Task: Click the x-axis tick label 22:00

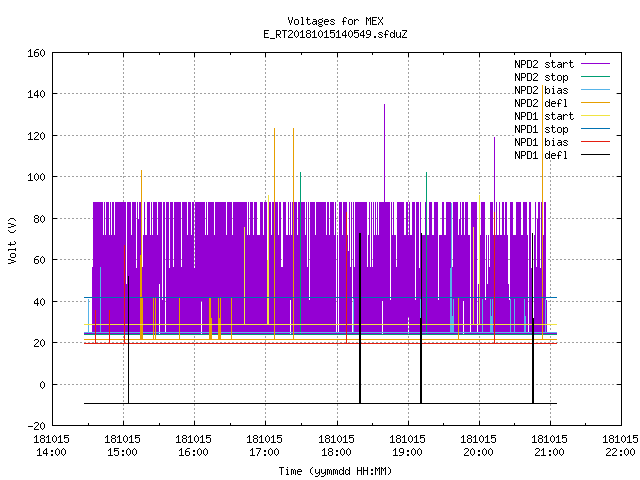Action: click(621, 452)
